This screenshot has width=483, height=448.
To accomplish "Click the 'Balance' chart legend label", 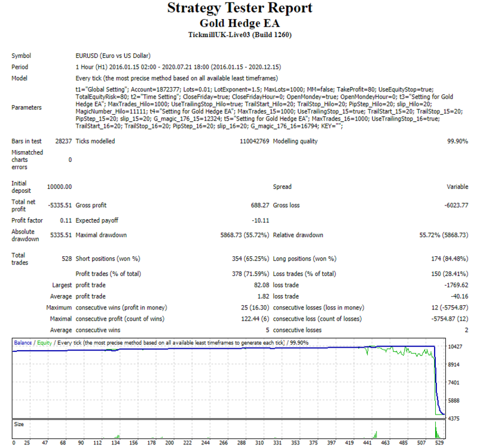I will (x=23, y=343).
